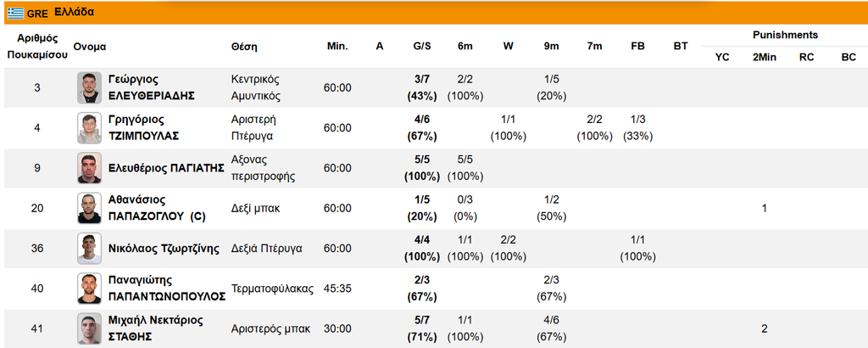This screenshot has width=868, height=348.
Task: Sort by the Min. column header
Action: 337,47
